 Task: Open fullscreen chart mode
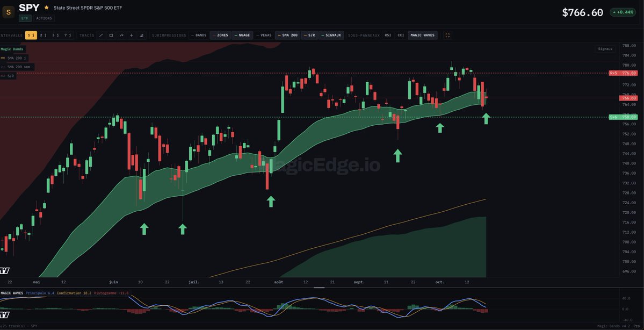coord(447,35)
